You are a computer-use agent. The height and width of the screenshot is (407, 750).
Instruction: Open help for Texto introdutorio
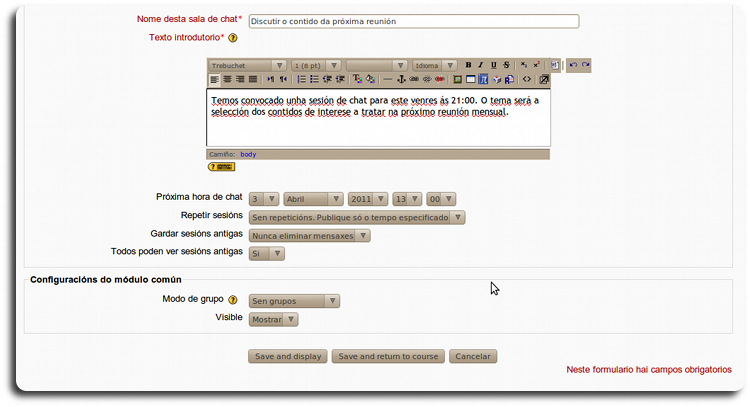tap(233, 38)
